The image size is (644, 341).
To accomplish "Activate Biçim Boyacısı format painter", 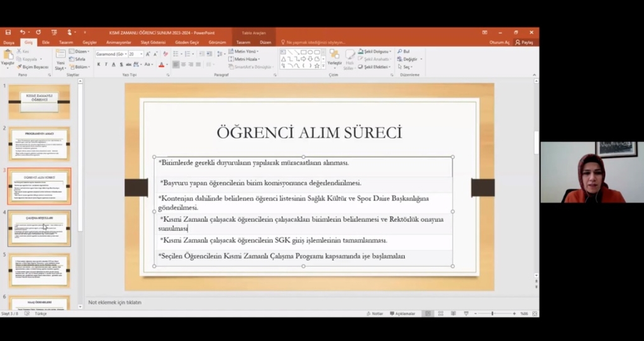I will click(33, 67).
